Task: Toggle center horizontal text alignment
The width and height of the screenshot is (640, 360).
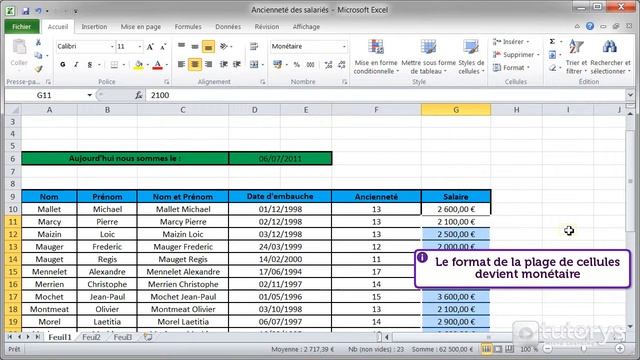Action: coord(195,64)
